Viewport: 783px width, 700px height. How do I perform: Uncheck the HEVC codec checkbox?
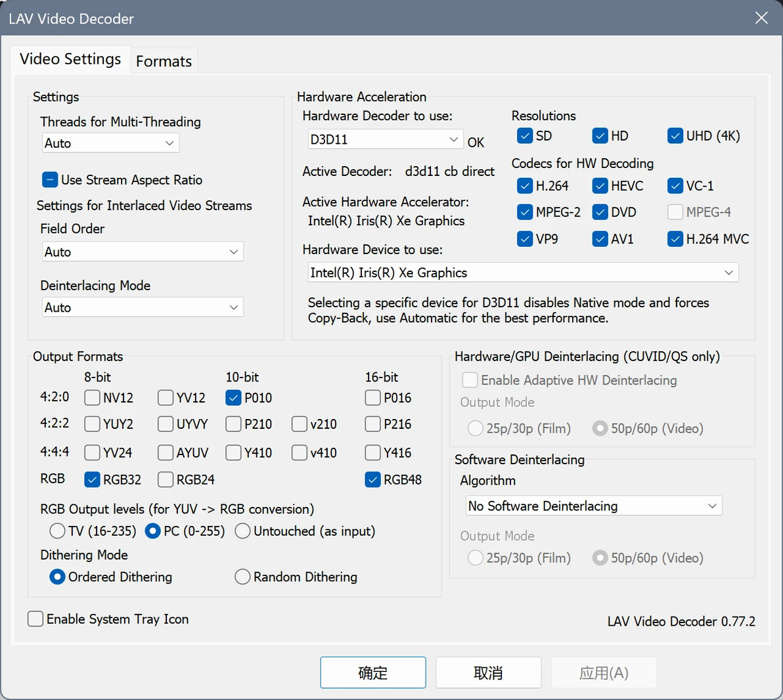coord(600,186)
